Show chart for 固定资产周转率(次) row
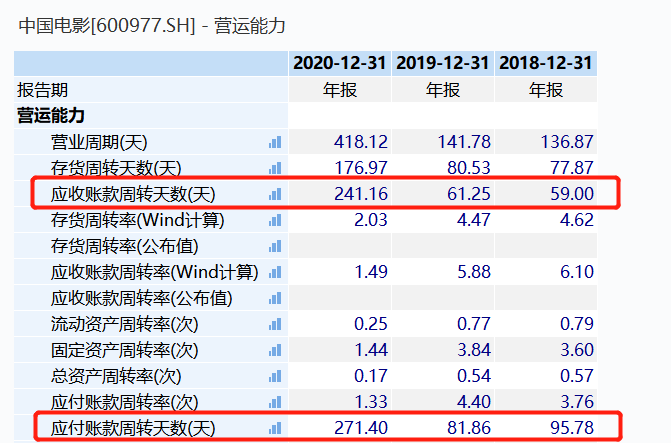The width and height of the screenshot is (671, 443). tap(275, 350)
